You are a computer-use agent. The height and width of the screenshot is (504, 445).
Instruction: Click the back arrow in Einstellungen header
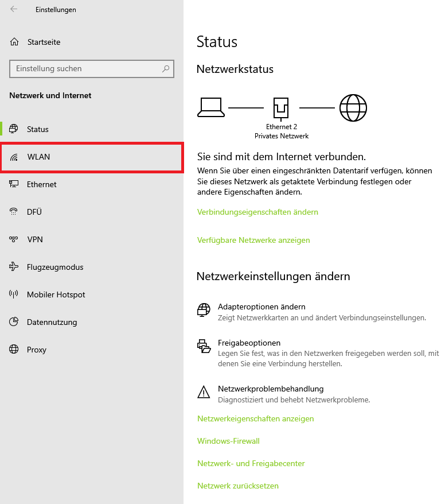coord(14,9)
